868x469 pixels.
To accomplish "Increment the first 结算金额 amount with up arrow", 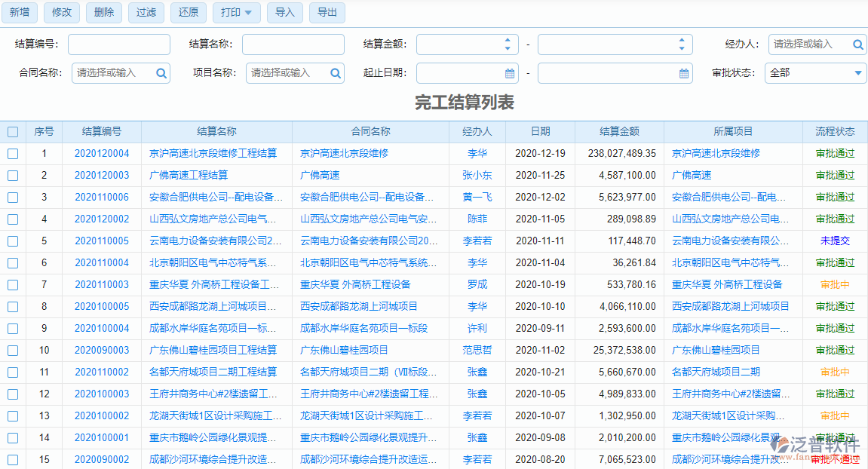I will [x=508, y=40].
